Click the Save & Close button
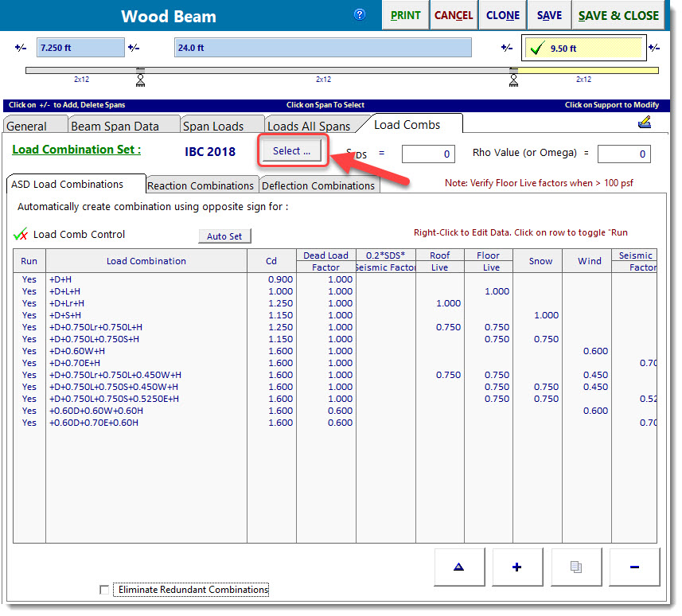Image resolution: width=682 pixels, height=616 pixels. pos(618,15)
